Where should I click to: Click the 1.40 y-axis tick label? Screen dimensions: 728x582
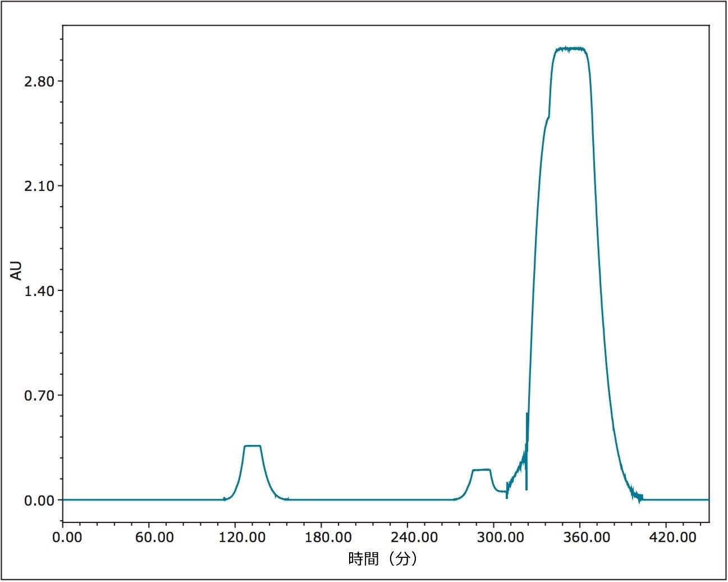tap(39, 291)
